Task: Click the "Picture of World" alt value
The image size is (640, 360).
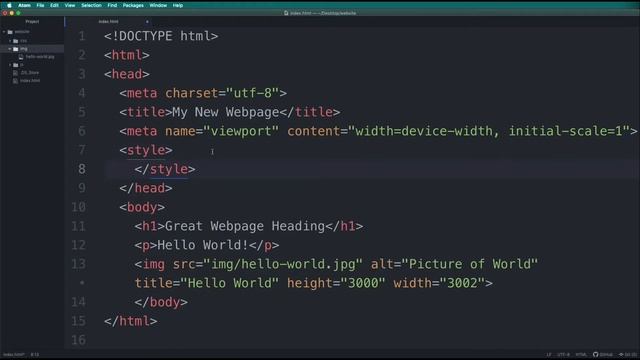Action: (470, 264)
